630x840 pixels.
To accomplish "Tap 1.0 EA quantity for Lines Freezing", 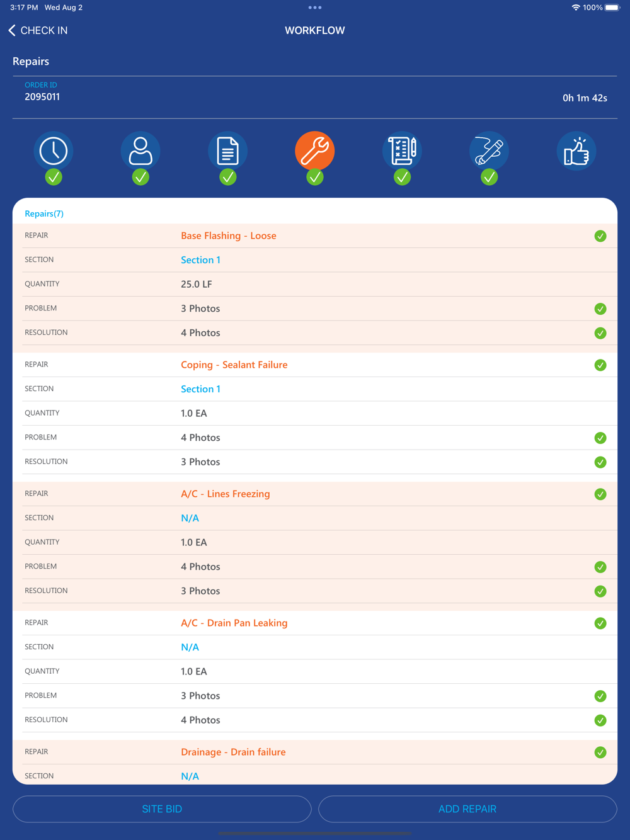I will click(x=194, y=543).
